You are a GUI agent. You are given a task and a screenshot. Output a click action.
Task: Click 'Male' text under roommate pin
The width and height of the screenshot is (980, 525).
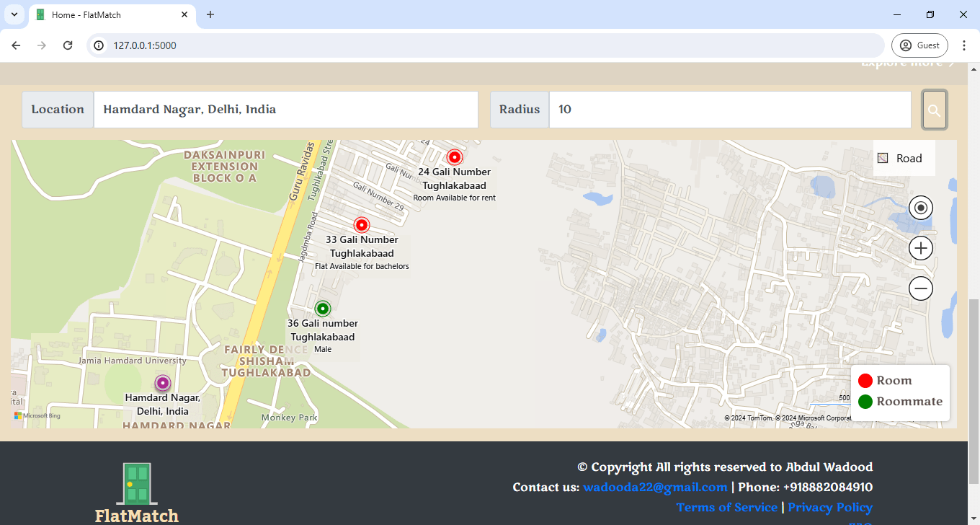point(323,349)
